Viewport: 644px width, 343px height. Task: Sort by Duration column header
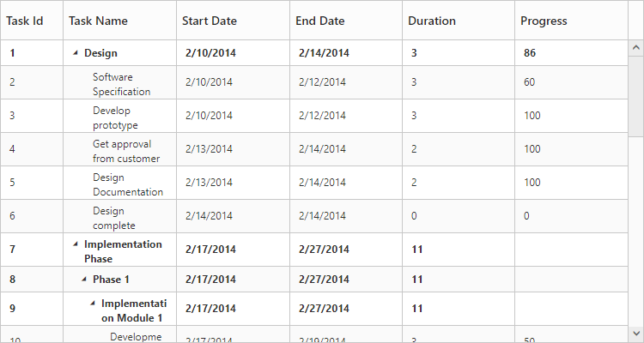tap(432, 21)
